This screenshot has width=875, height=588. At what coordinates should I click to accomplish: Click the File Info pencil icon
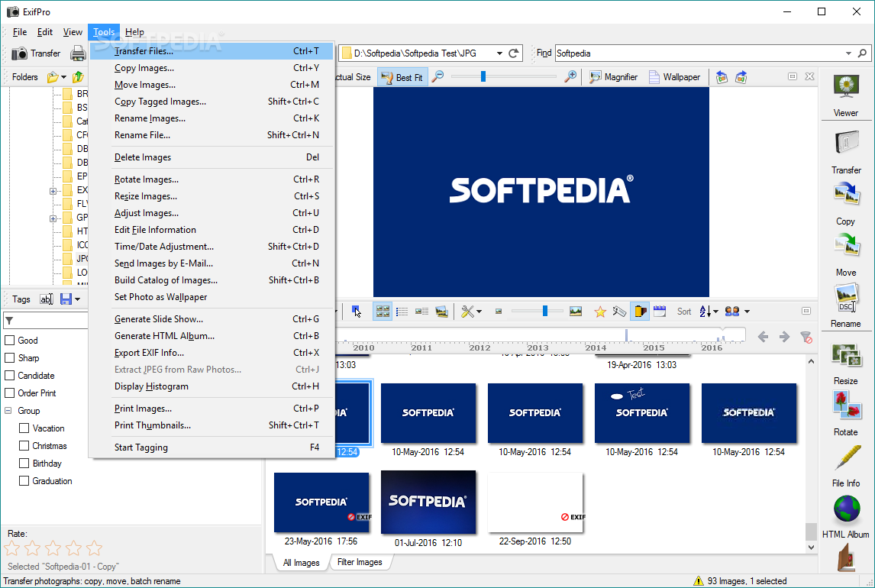click(846, 457)
